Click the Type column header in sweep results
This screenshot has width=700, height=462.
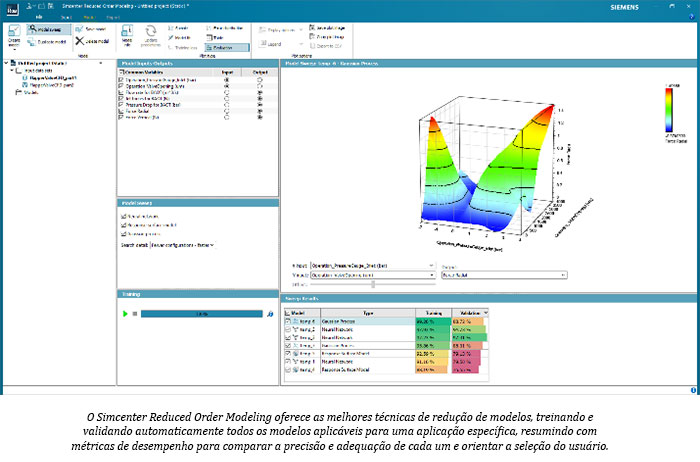click(368, 313)
